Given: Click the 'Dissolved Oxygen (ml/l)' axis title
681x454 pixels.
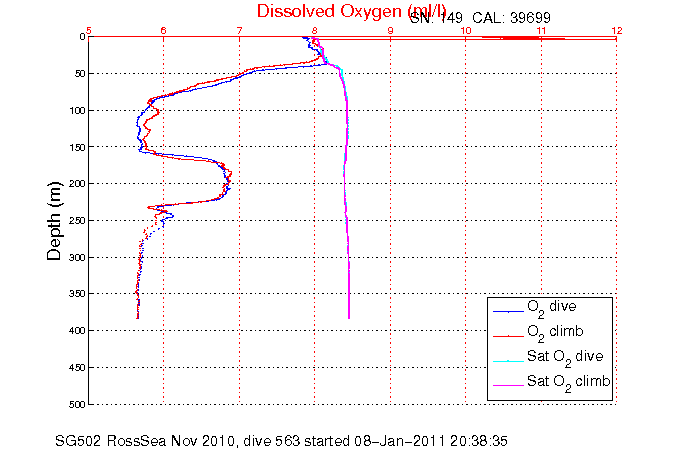Looking at the screenshot, I should tap(351, 11).
